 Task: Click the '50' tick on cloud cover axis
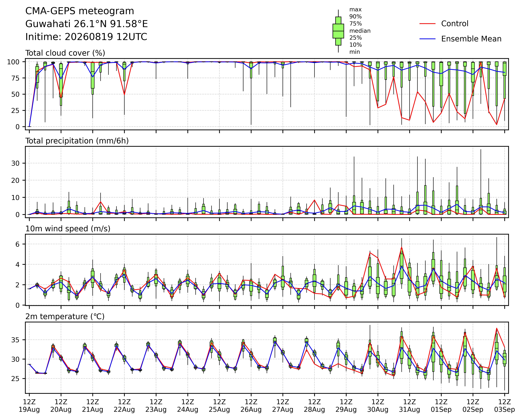[15, 94]
